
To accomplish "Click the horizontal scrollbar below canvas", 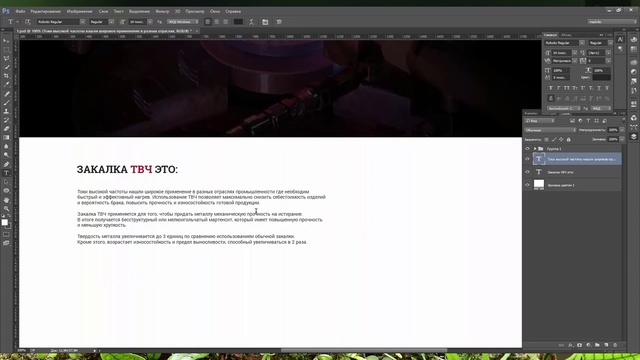I will coord(363,350).
